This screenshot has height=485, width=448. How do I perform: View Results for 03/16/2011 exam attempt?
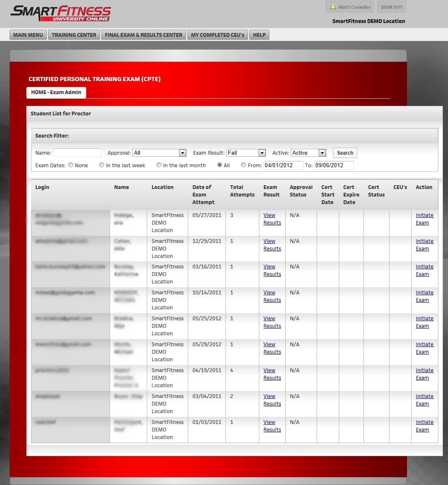(272, 271)
